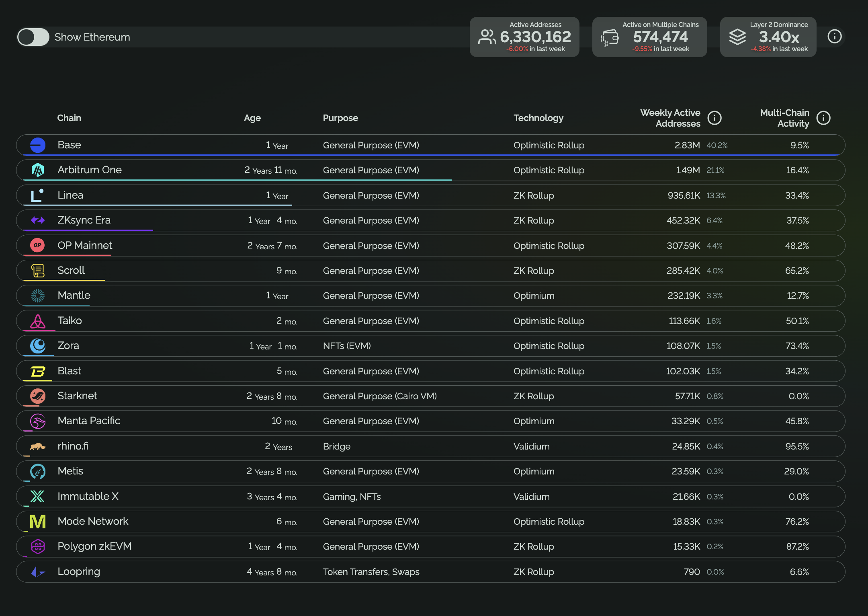
Task: Click Base's 2.83M weekly addresses value
Action: [687, 145]
